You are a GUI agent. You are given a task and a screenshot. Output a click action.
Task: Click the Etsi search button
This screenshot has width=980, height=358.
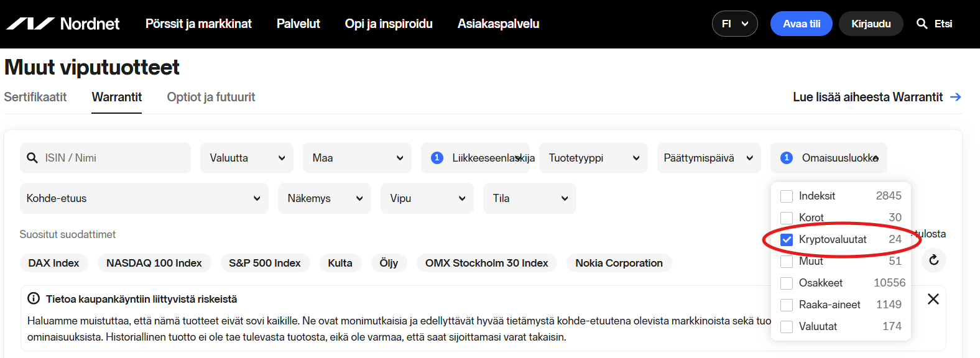[935, 24]
